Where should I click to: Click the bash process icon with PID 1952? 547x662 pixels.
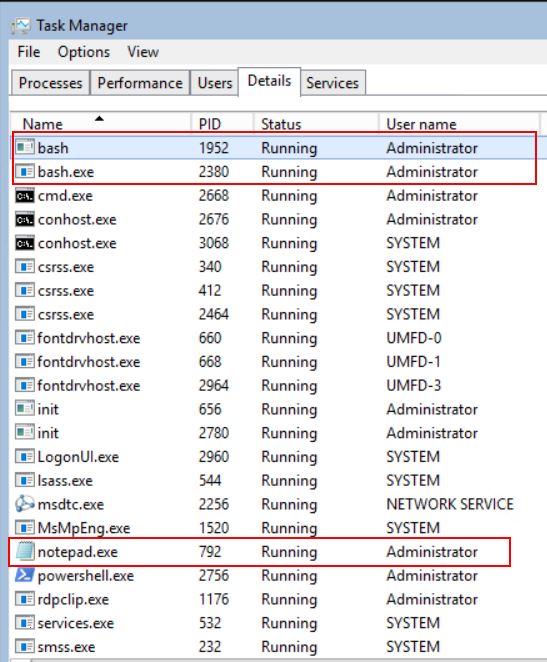coord(24,148)
